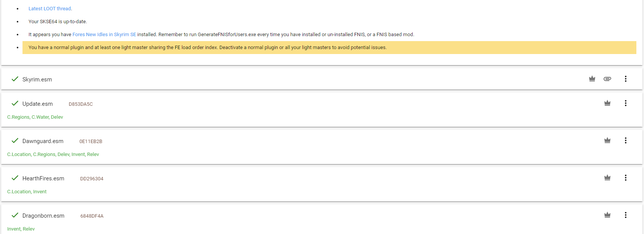Click the active checkmark beside Update.esm
Screen dimensions: 644x234
(x=15, y=103)
